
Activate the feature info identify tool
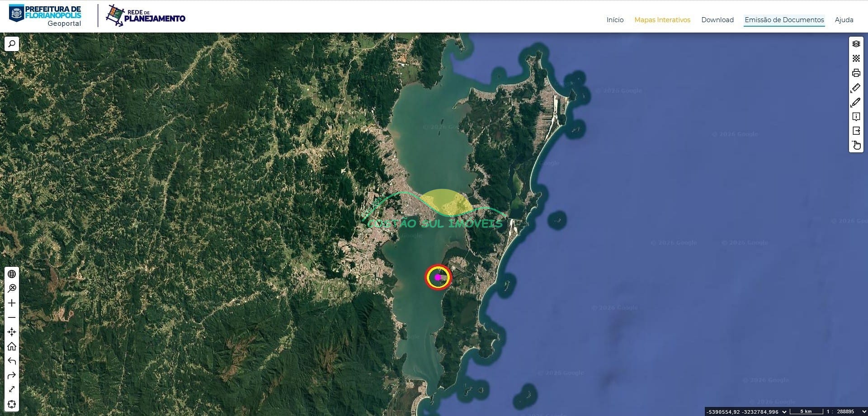coord(856,117)
